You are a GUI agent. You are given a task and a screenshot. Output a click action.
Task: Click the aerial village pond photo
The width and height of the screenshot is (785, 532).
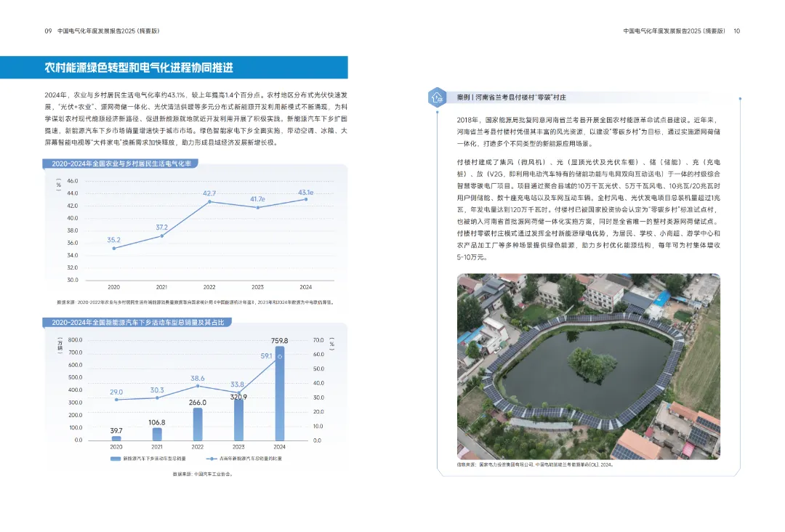(587, 366)
